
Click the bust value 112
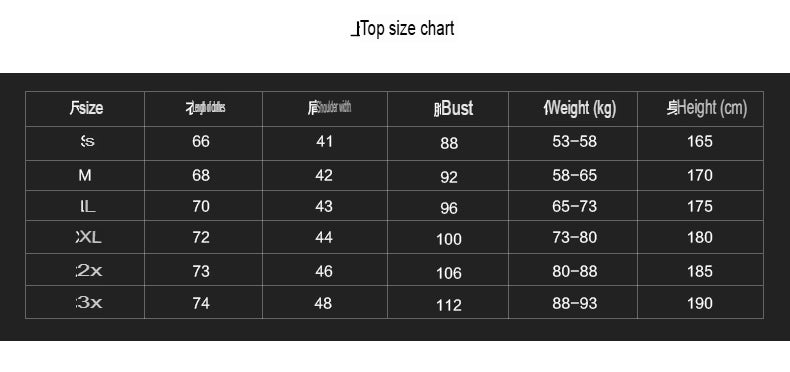(x=449, y=305)
